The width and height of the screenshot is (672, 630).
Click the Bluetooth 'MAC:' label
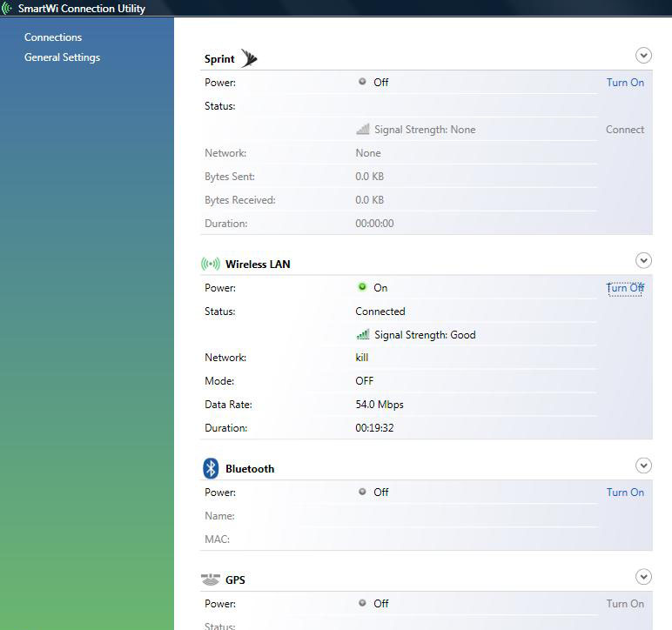(218, 540)
